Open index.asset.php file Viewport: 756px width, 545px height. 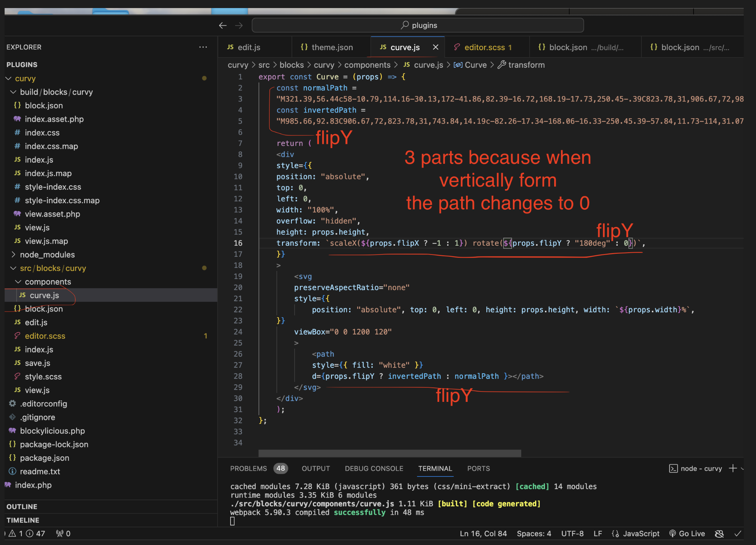pyautogui.click(x=54, y=119)
